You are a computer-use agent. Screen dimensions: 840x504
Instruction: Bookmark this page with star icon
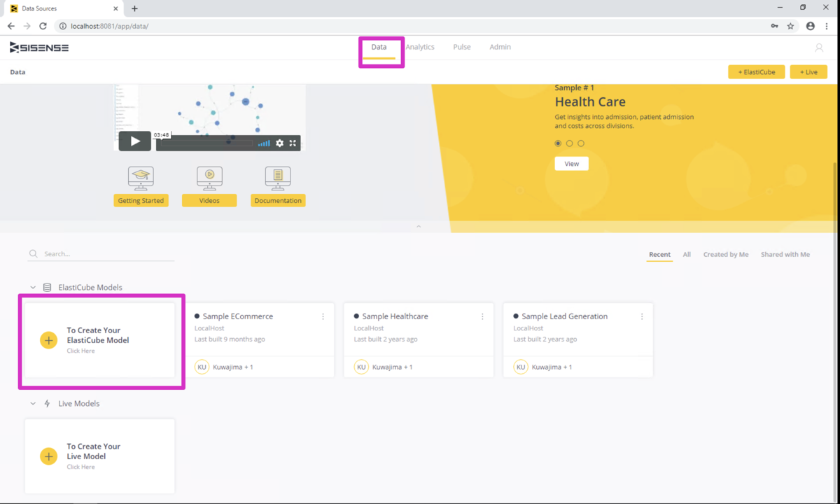pos(790,26)
